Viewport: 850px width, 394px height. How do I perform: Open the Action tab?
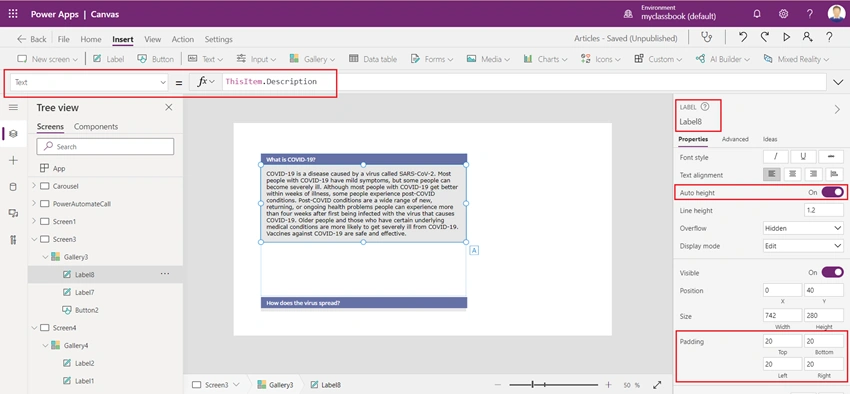(183, 39)
